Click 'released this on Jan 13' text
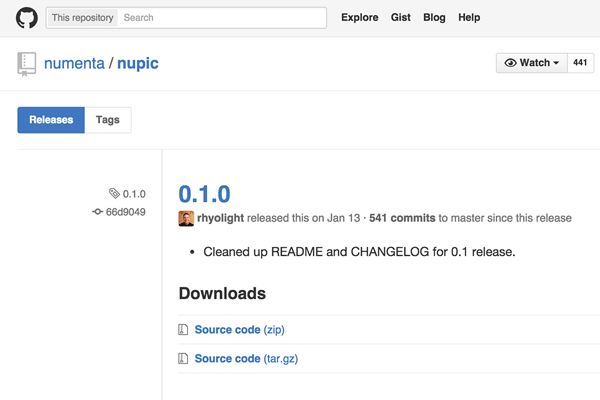Screen dimensions: 600x400 coord(303,218)
